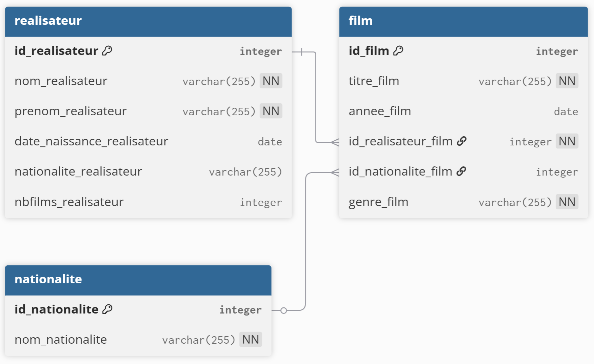Click the nbfilms_realisateur column name

(69, 202)
